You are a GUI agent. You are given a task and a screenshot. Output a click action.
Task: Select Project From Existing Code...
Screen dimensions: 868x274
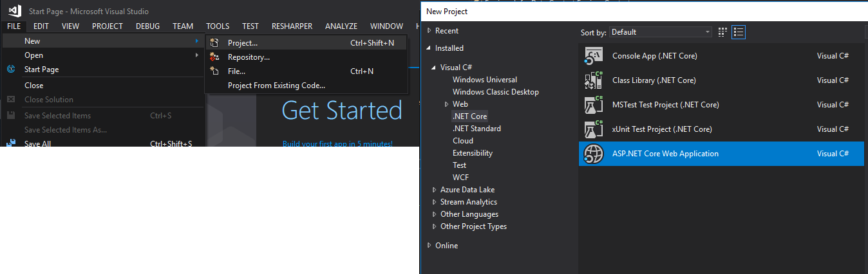[307, 86]
